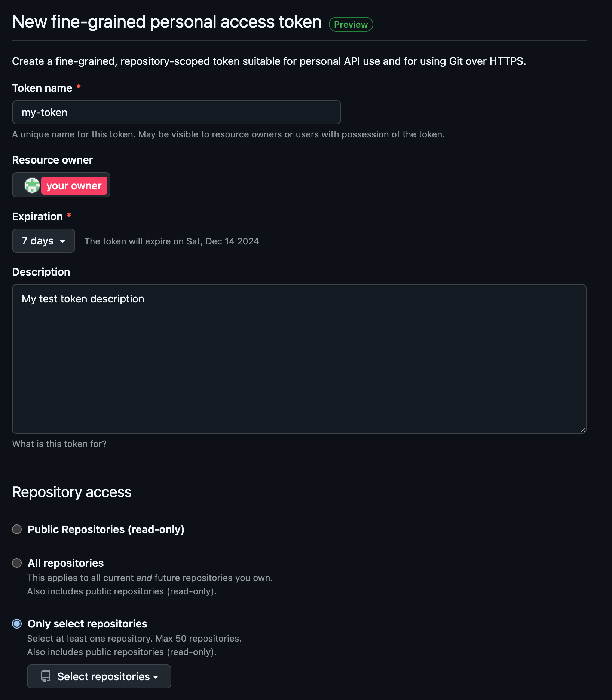Click the caret arrow on the 7 days selector

click(63, 241)
